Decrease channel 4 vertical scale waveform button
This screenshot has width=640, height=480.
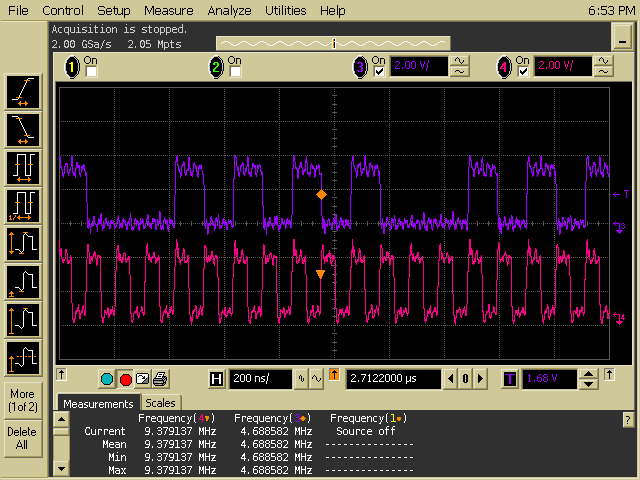tap(604, 72)
